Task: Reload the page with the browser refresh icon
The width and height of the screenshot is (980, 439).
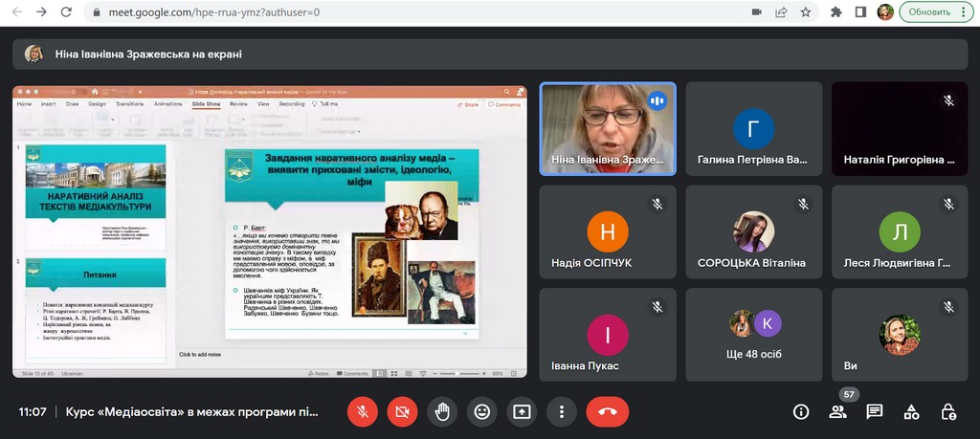Action: click(x=66, y=12)
